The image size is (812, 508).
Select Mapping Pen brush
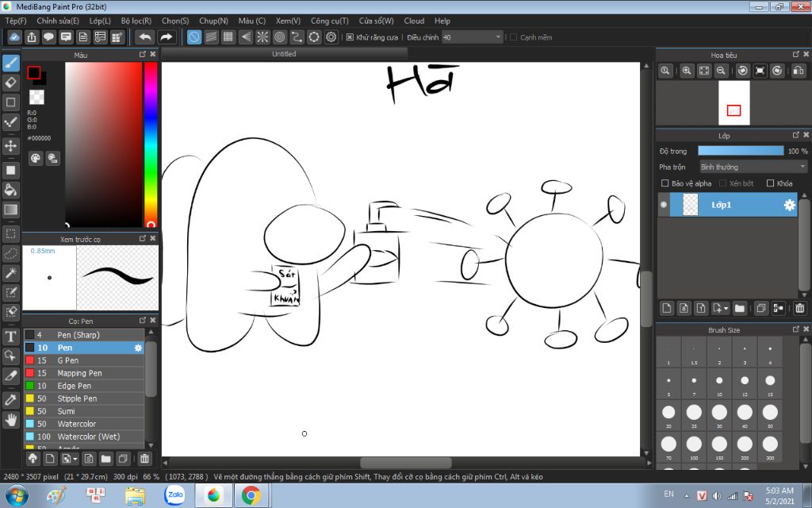(x=84, y=373)
